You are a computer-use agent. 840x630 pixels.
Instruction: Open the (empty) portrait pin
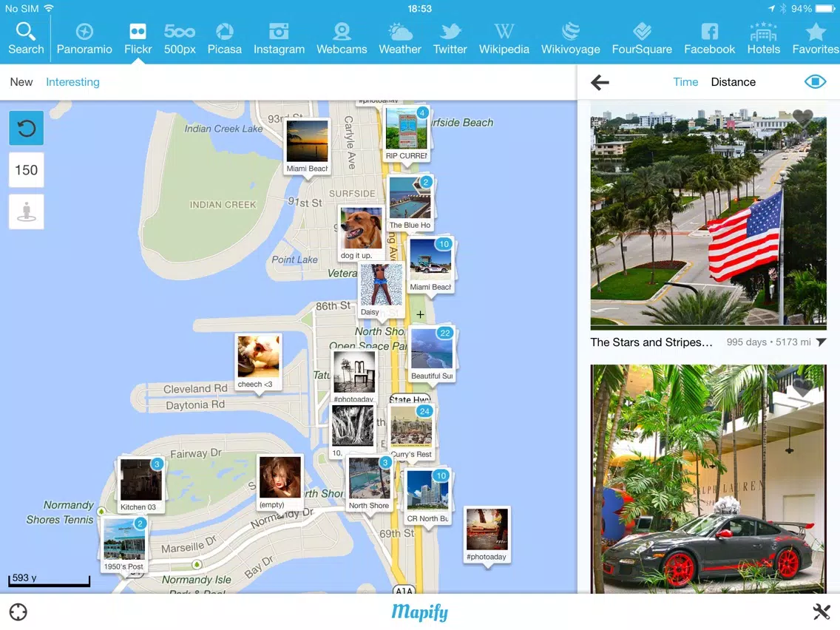pyautogui.click(x=280, y=482)
